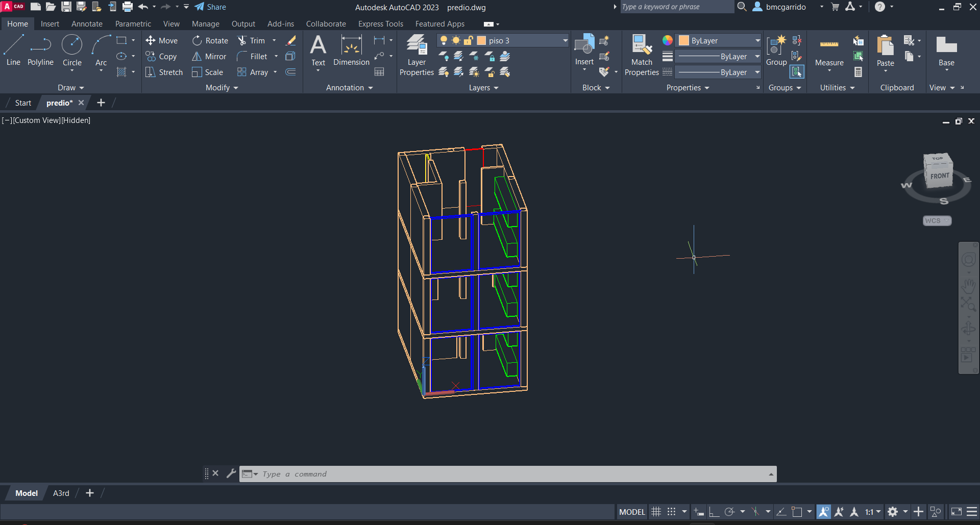This screenshot has width=980, height=525.
Task: Toggle snap mode in status bar
Action: click(672, 512)
